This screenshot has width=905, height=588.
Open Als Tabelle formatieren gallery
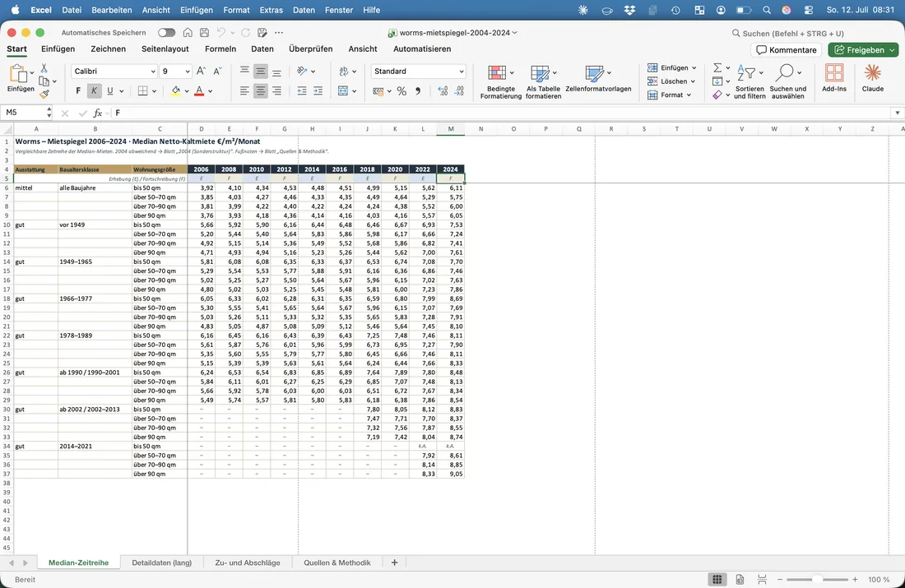point(543,81)
